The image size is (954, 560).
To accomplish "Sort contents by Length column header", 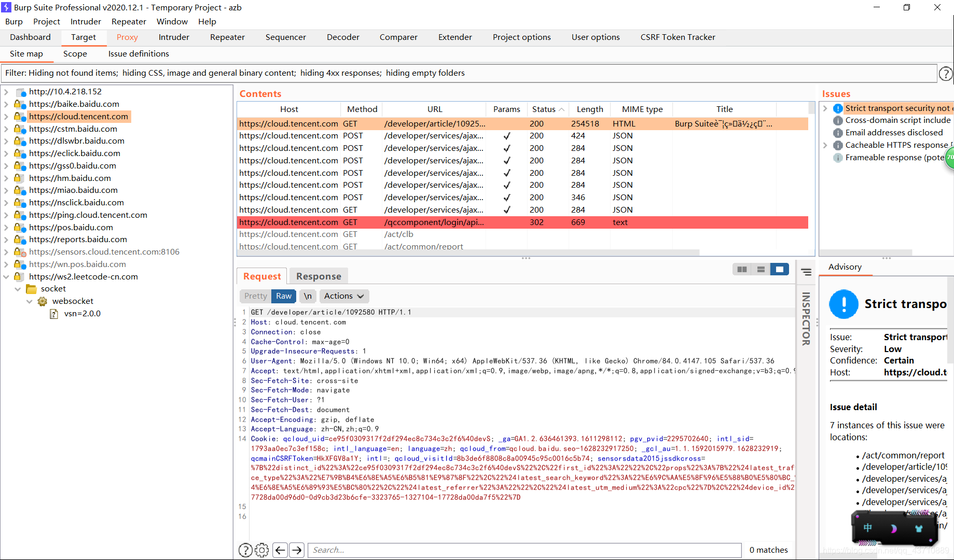I will [x=590, y=109].
